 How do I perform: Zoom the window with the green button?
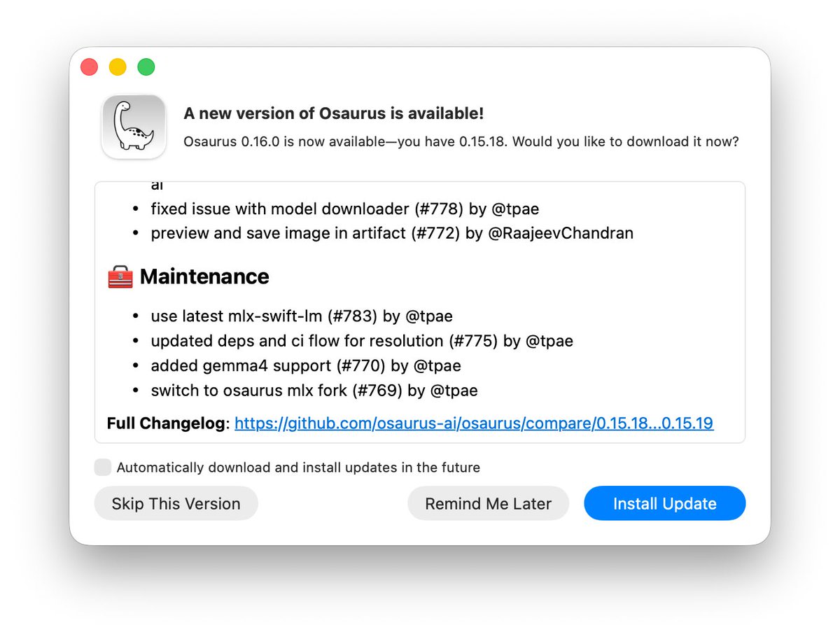tap(146, 67)
